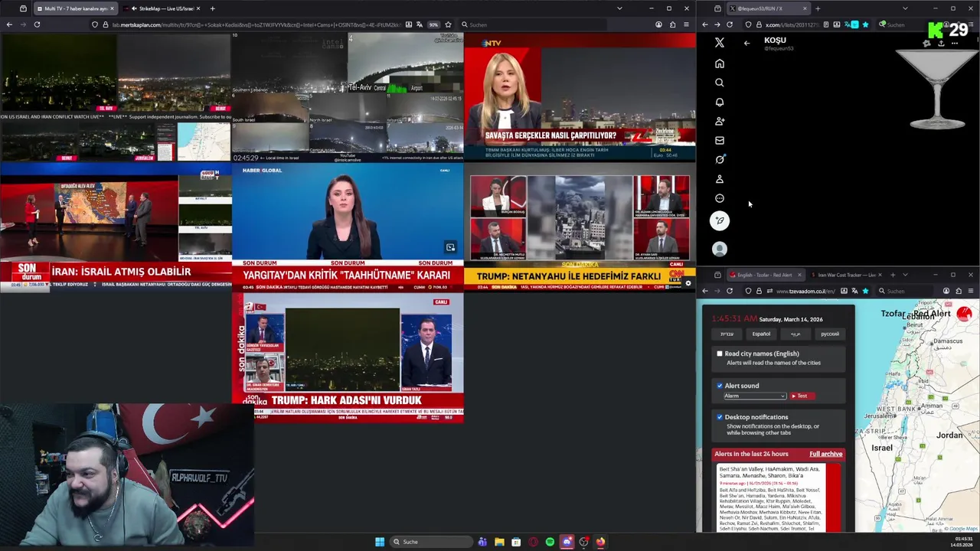The height and width of the screenshot is (551, 980).
Task: Click the Windows taskbar Suche search box
Action: (x=430, y=542)
